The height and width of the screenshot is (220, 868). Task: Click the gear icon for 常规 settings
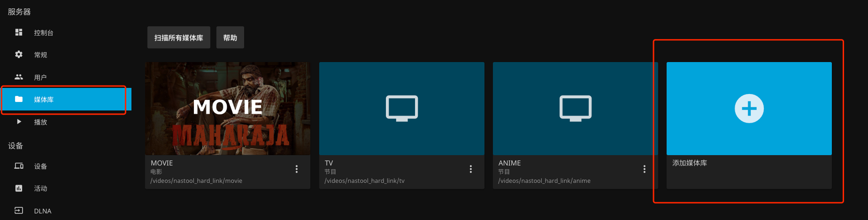pos(19,55)
